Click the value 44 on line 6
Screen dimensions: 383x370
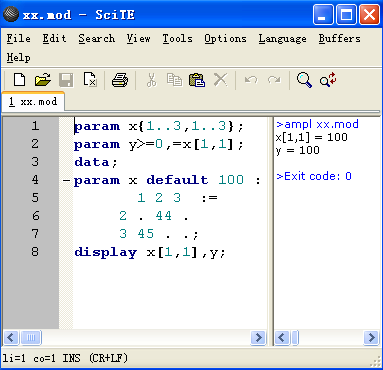pos(164,216)
